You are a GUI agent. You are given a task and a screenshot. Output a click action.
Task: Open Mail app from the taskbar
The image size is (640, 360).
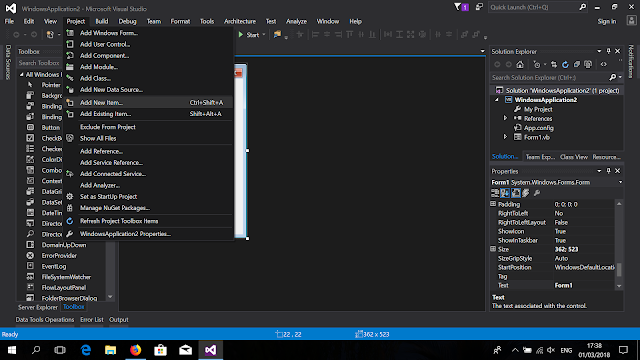coord(185,350)
